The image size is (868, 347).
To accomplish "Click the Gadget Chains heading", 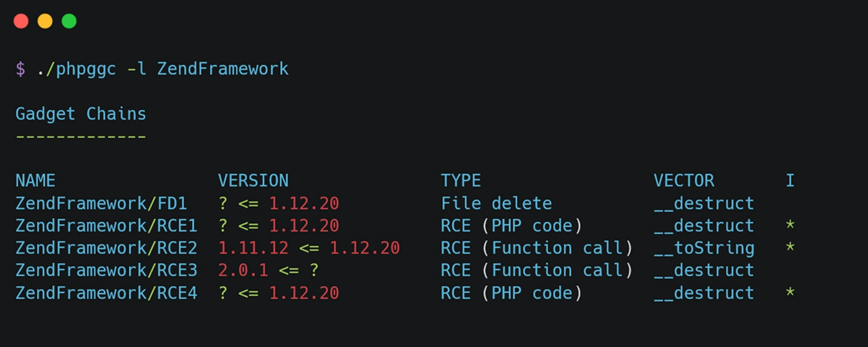I will (x=81, y=114).
